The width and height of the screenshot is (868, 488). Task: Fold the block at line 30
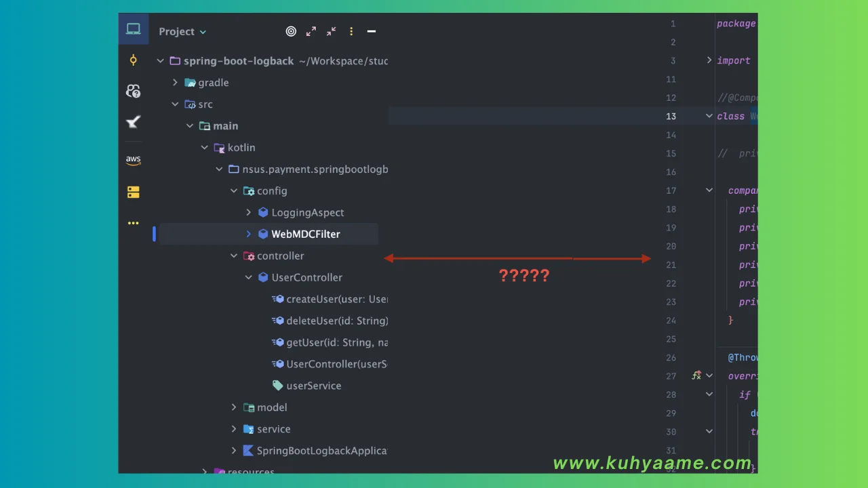[709, 431]
